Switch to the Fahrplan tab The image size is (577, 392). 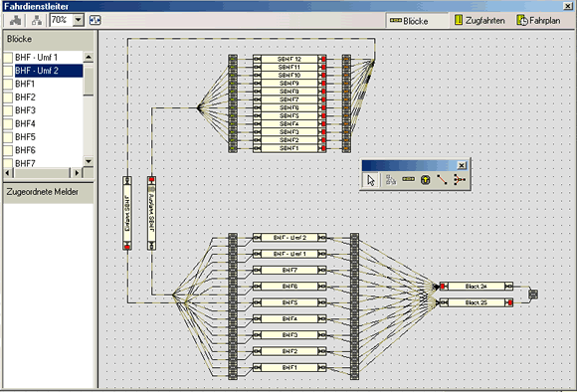538,21
